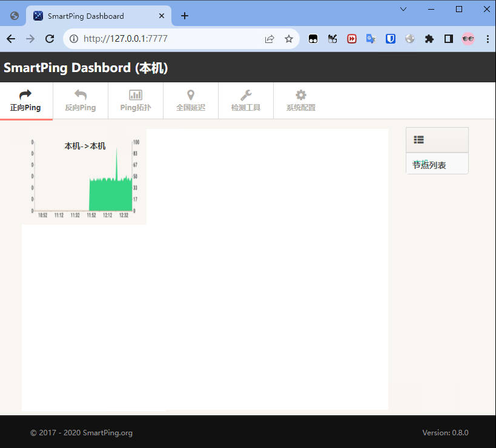Open the Chrome three-dot menu
496x448 pixels.
pos(488,39)
